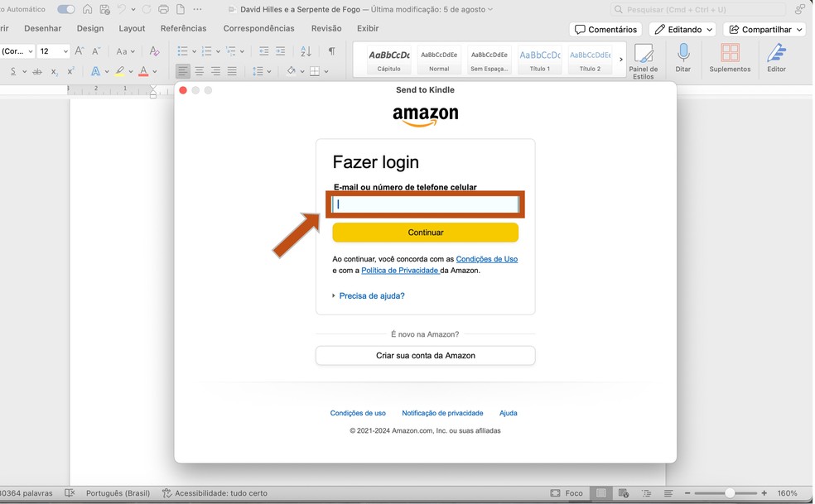Open the Correspondências tab
815x504 pixels.
coord(259,29)
